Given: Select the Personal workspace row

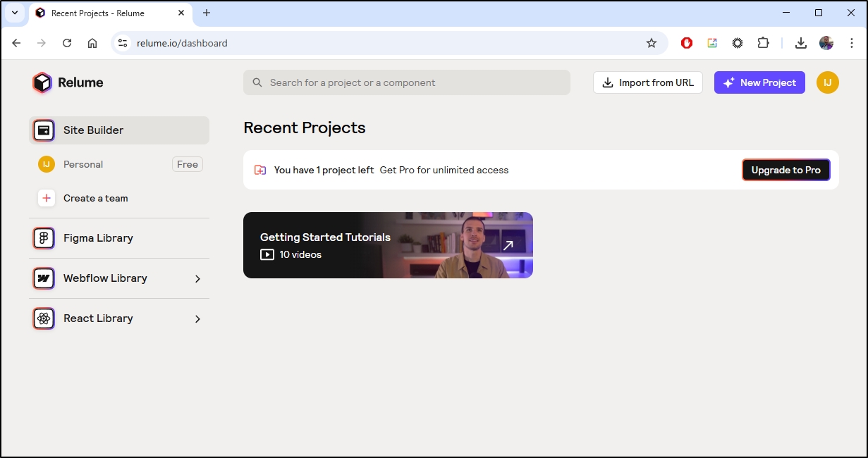Looking at the screenshot, I should point(119,164).
